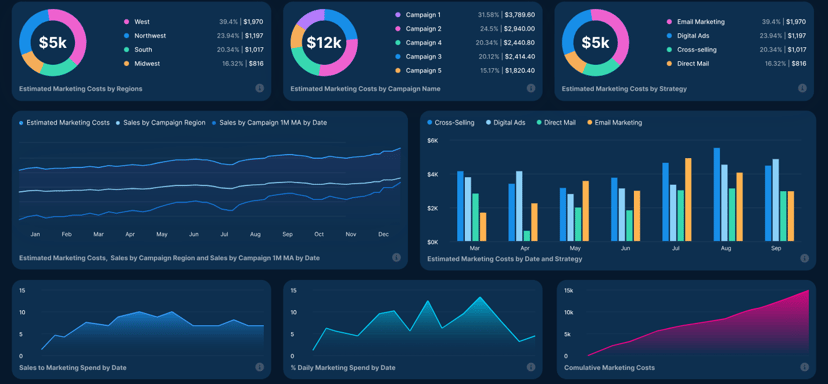Click the $3,789.60 value for Campaign 1
Screen dimensions: 828x384
[x=520, y=15]
